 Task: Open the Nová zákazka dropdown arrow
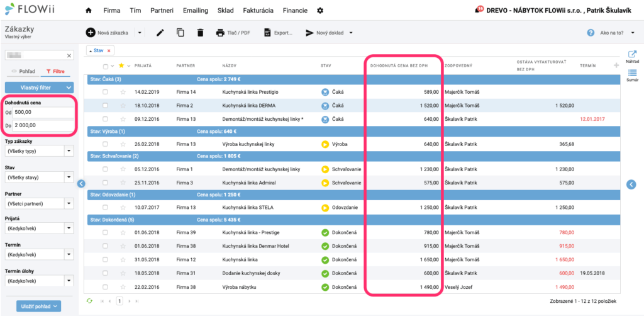coord(140,33)
